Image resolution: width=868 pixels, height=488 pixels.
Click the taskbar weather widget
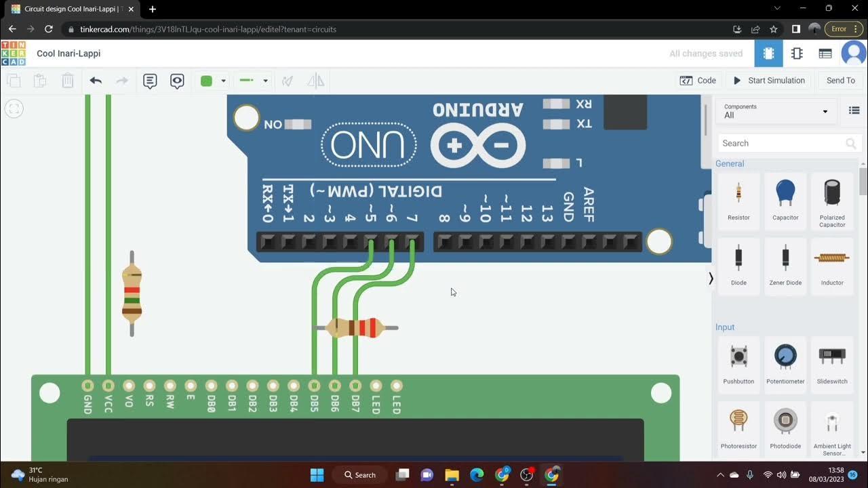[x=41, y=474]
